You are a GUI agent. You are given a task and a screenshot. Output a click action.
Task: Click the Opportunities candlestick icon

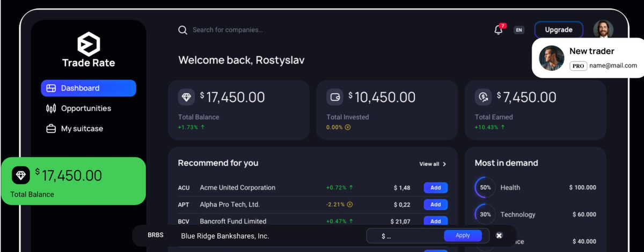tap(51, 108)
